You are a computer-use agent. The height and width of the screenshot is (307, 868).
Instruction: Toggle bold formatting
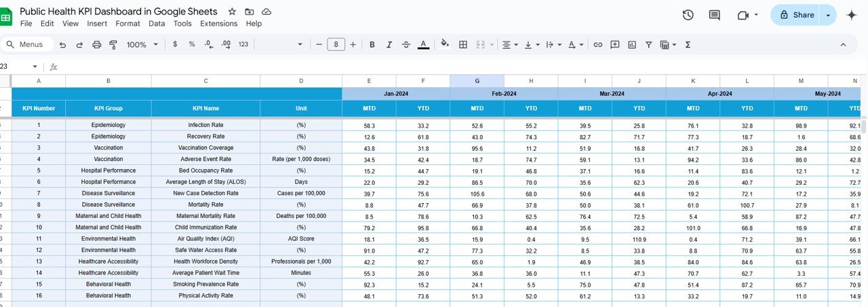(x=372, y=44)
